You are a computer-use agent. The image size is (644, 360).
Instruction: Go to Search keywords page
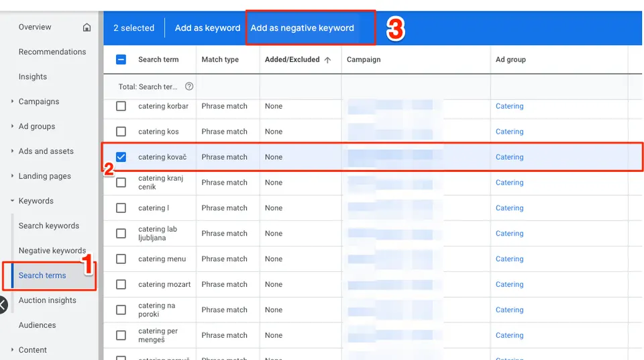[49, 226]
